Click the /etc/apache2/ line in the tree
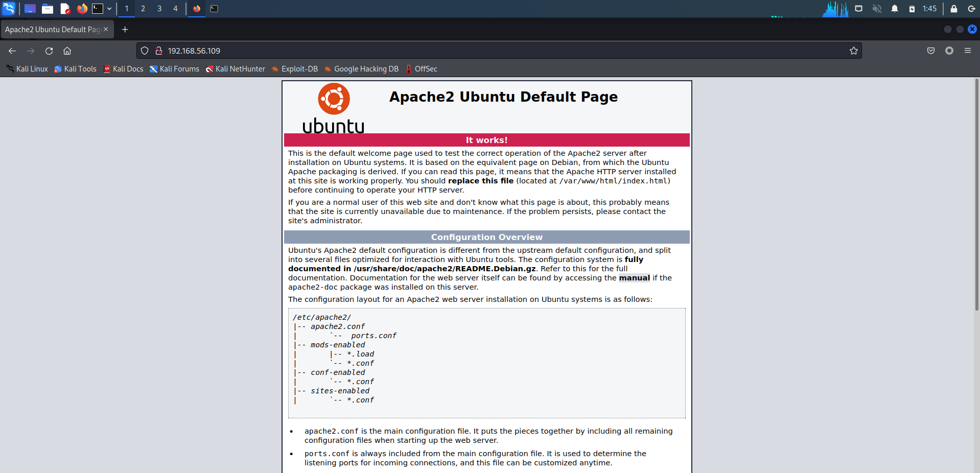Viewport: 980px width, 473px height. click(x=322, y=317)
